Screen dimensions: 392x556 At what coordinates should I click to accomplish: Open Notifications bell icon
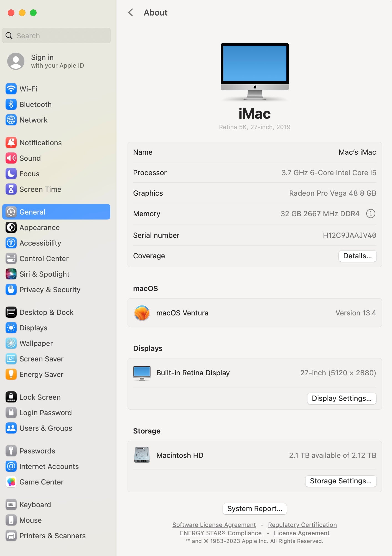point(11,143)
